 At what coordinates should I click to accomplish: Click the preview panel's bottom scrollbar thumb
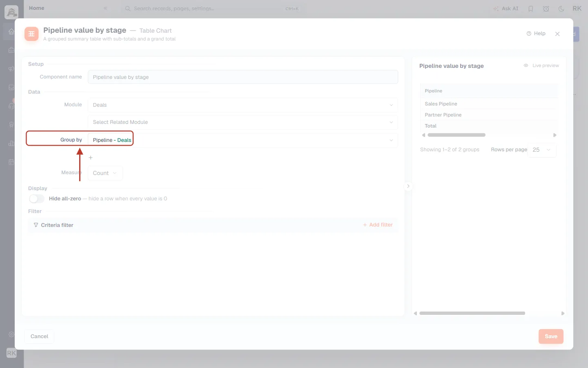click(x=472, y=313)
